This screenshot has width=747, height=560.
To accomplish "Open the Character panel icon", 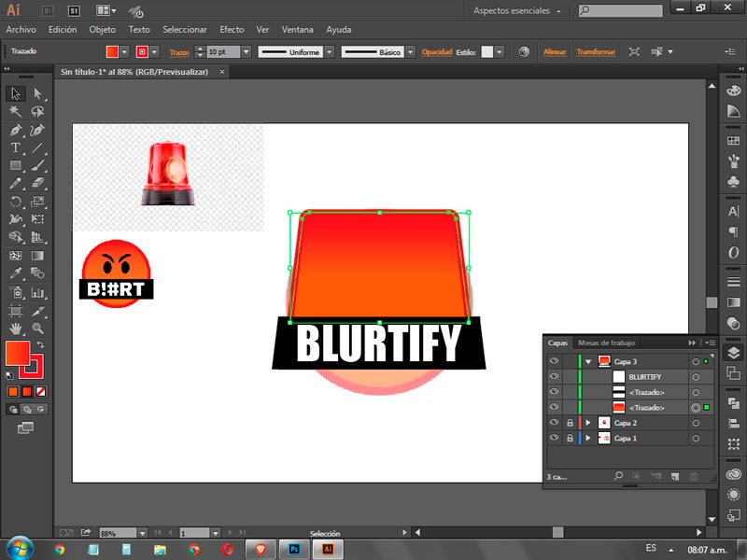I will tap(734, 212).
